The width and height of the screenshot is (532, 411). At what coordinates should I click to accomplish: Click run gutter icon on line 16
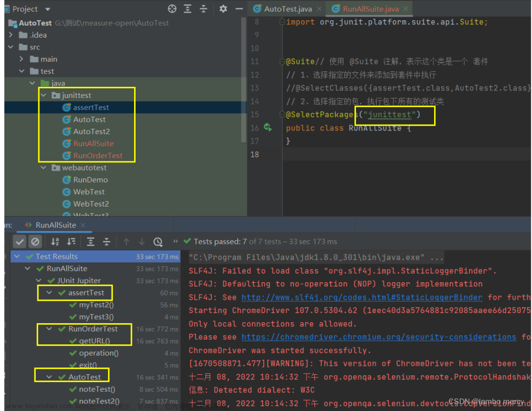click(268, 128)
